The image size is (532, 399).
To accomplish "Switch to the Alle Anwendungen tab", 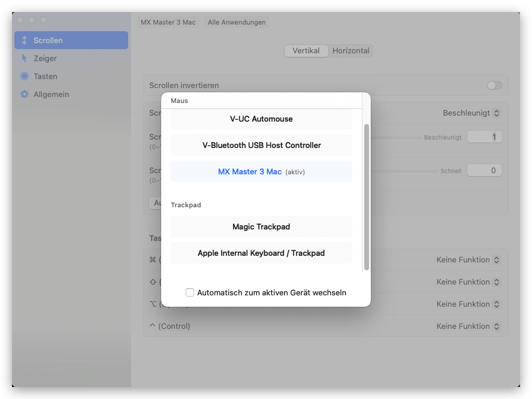I will [x=236, y=22].
